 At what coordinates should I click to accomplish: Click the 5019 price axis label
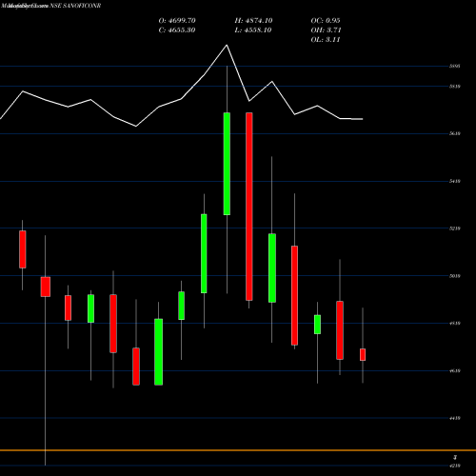click(455, 276)
